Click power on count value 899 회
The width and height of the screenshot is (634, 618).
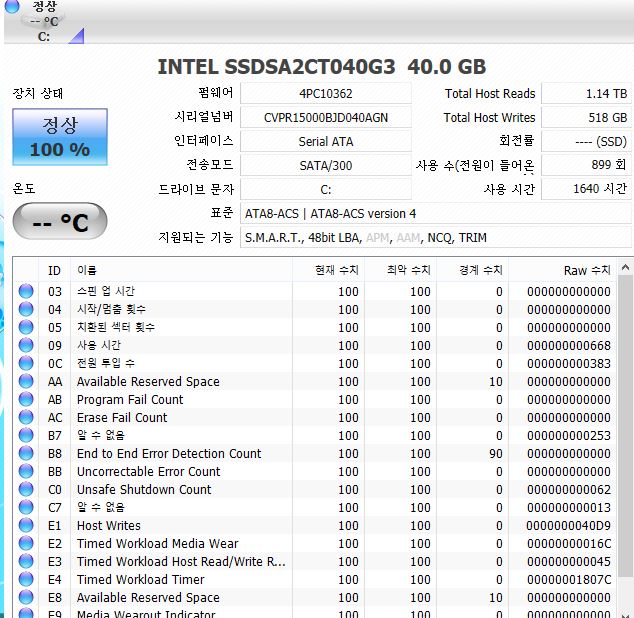click(x=586, y=165)
